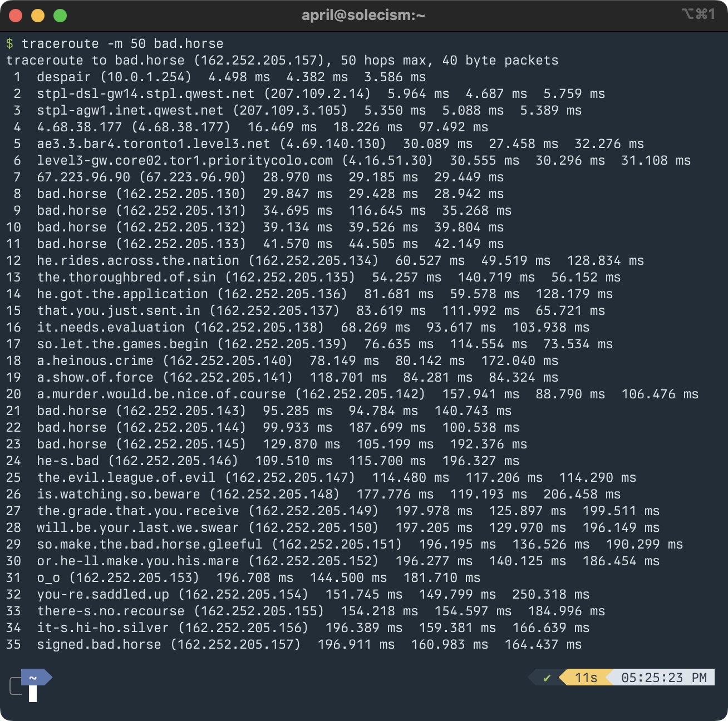Click hostname so.let.the.games.begin
The image size is (728, 721).
tap(122, 344)
